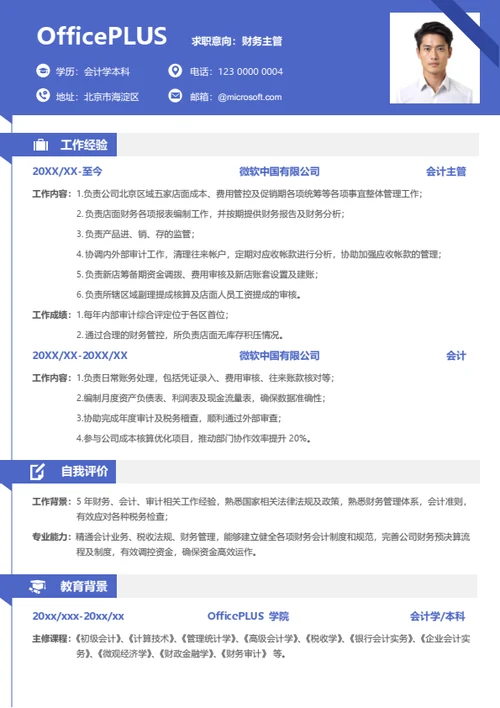The height and width of the screenshot is (708, 500).
Task: Click the line 2.通过合理的财务管控
Action: click(180, 335)
